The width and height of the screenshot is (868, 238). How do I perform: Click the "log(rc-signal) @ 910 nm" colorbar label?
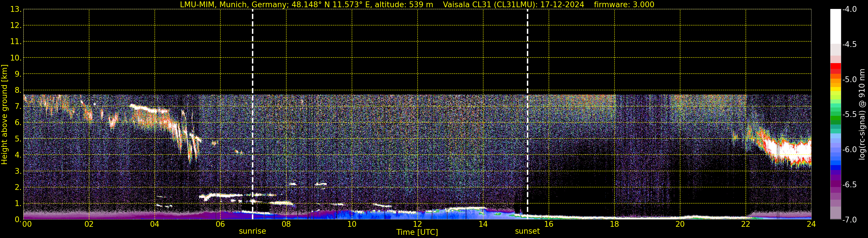(x=862, y=114)
